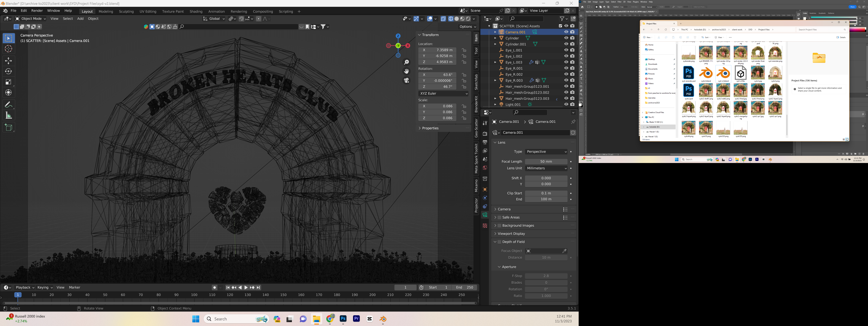Select the Cursor tool in Blender's toolbar
Viewport: 868px width, 326px height.
click(x=9, y=49)
